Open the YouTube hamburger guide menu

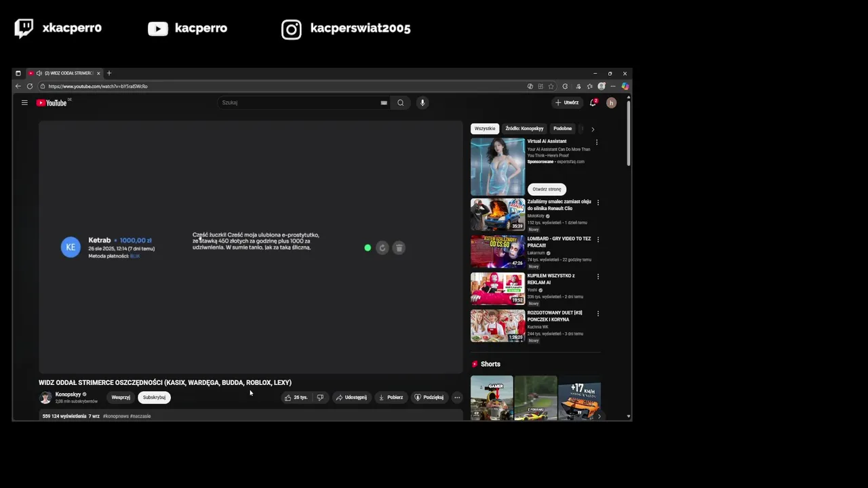point(24,103)
